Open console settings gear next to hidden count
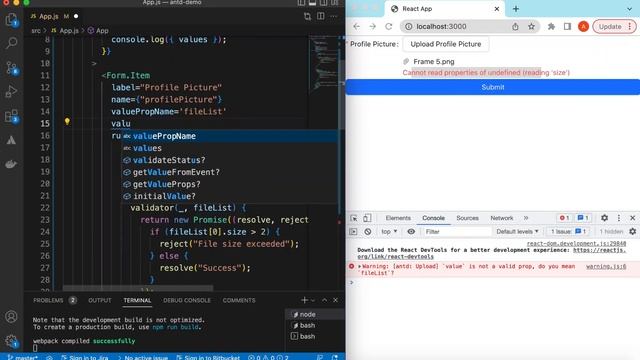Viewport: 640px width, 360px height. point(633,231)
